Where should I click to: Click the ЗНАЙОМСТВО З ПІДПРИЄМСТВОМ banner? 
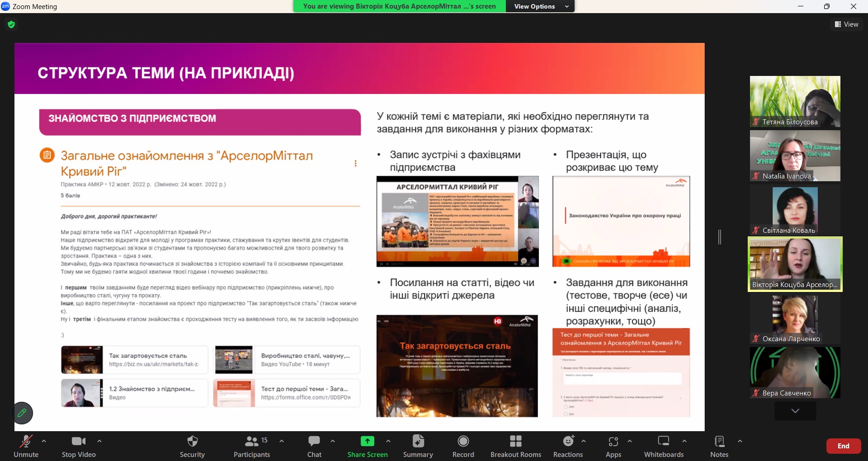coord(200,122)
